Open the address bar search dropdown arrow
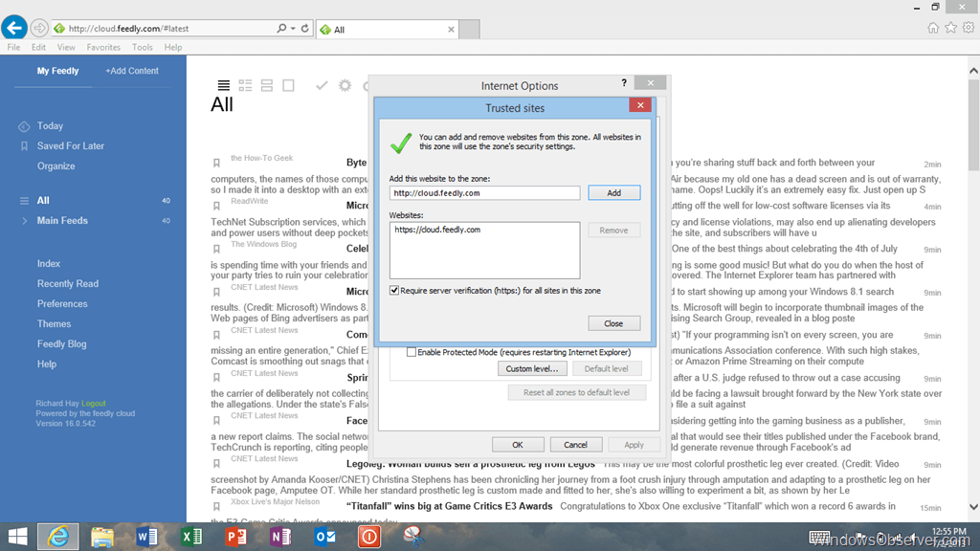Image resolution: width=980 pixels, height=551 pixels. point(293,29)
